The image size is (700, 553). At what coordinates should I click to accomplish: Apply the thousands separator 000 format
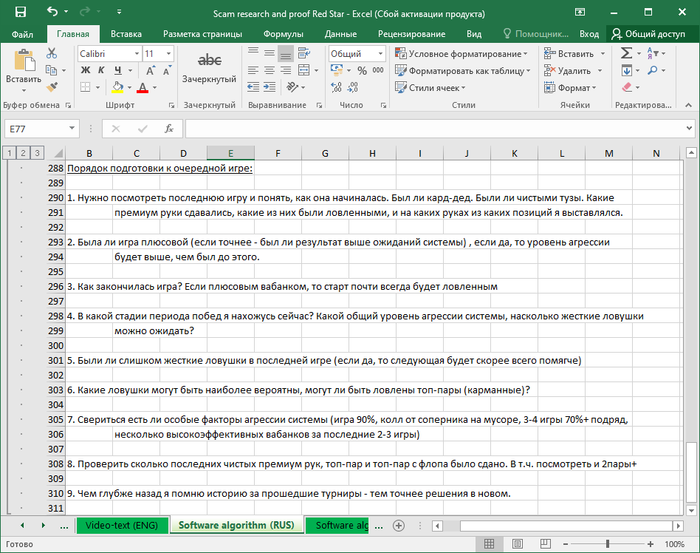pyautogui.click(x=378, y=70)
